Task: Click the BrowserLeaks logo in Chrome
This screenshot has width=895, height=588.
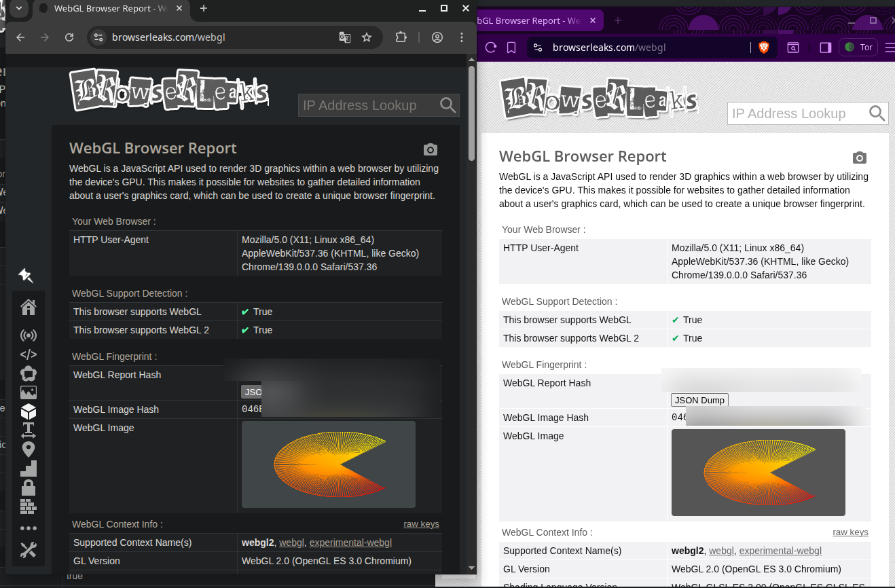Action: (169, 90)
